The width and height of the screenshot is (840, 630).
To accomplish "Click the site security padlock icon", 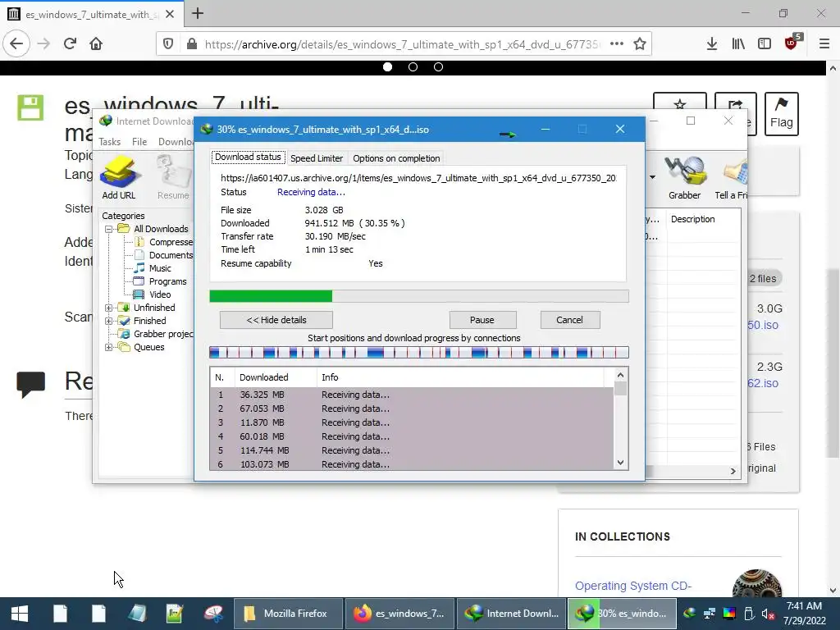I will click(192, 44).
